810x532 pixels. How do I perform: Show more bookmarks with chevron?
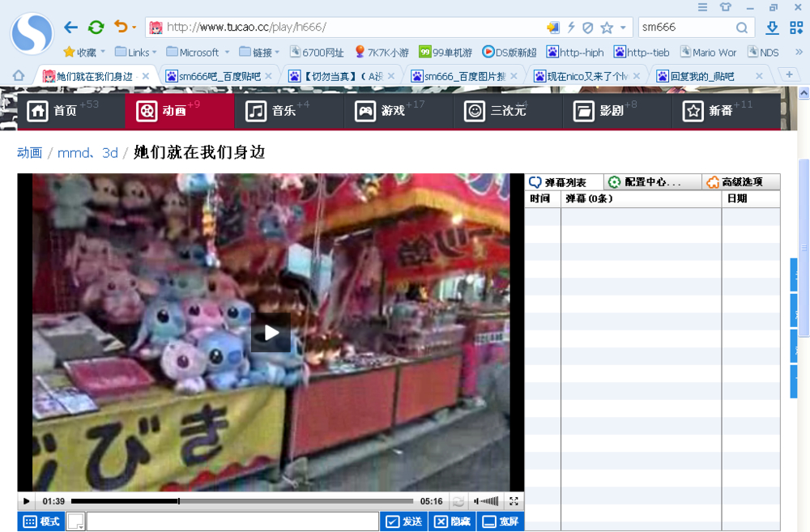click(x=799, y=52)
